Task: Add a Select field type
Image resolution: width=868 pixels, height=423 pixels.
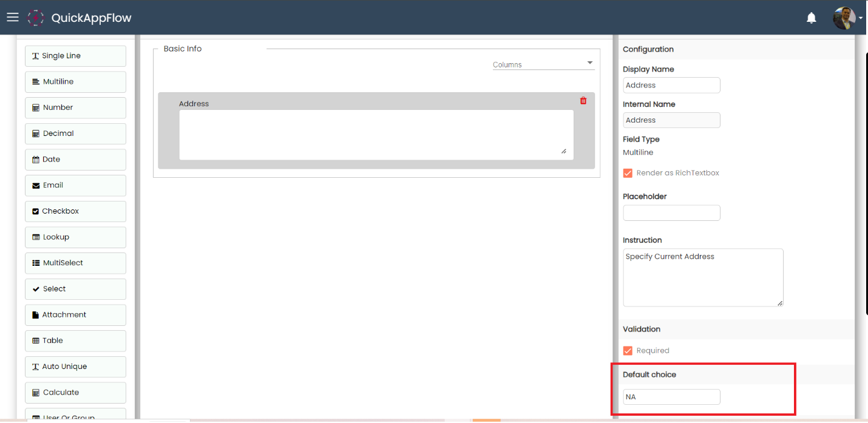Action: pyautogui.click(x=75, y=289)
